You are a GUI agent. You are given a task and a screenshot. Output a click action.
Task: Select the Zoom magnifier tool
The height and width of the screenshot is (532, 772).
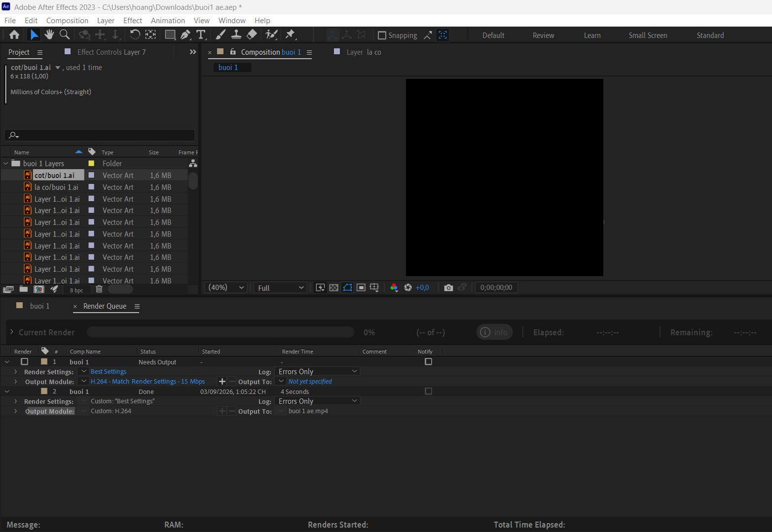[64, 35]
